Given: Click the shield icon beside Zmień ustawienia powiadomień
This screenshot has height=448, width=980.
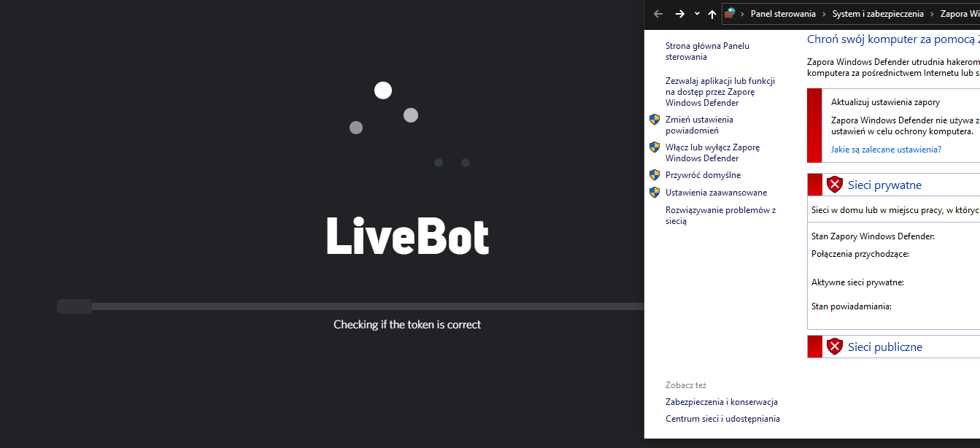Looking at the screenshot, I should coord(655,120).
